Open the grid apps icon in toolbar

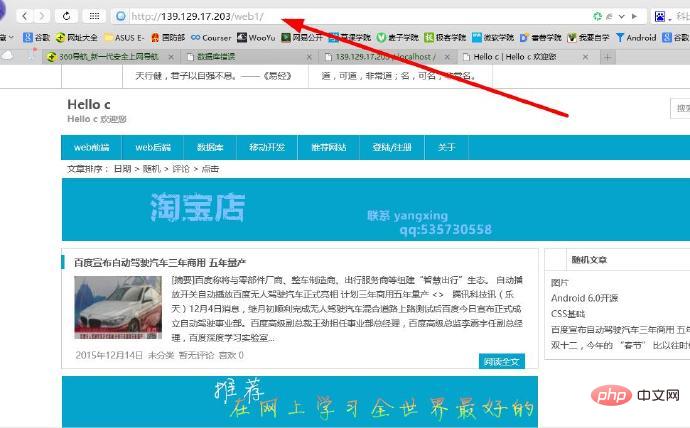pyautogui.click(x=94, y=16)
